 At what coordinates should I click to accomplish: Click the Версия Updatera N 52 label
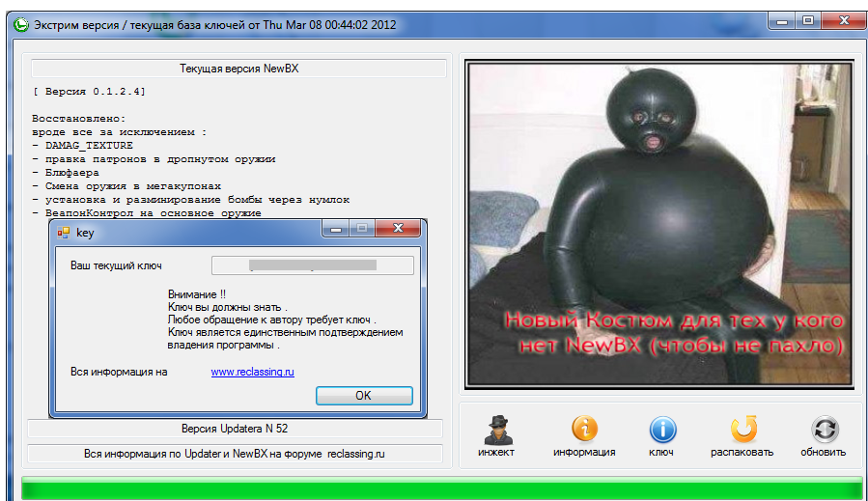[235, 429]
